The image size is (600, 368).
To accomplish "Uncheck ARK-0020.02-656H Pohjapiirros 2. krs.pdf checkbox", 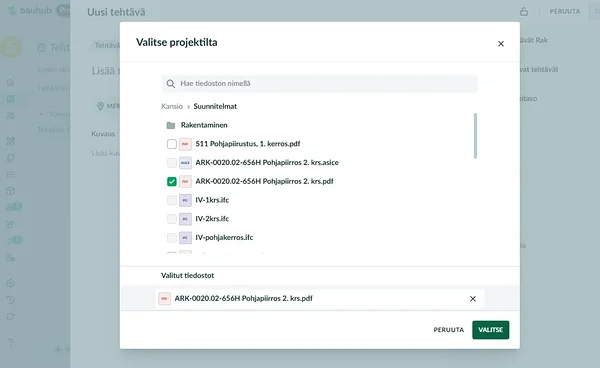I will [x=172, y=181].
